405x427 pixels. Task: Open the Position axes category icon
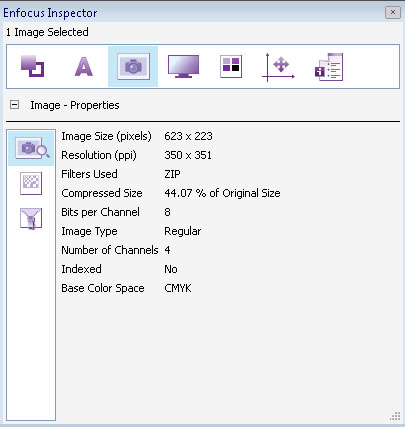(279, 67)
